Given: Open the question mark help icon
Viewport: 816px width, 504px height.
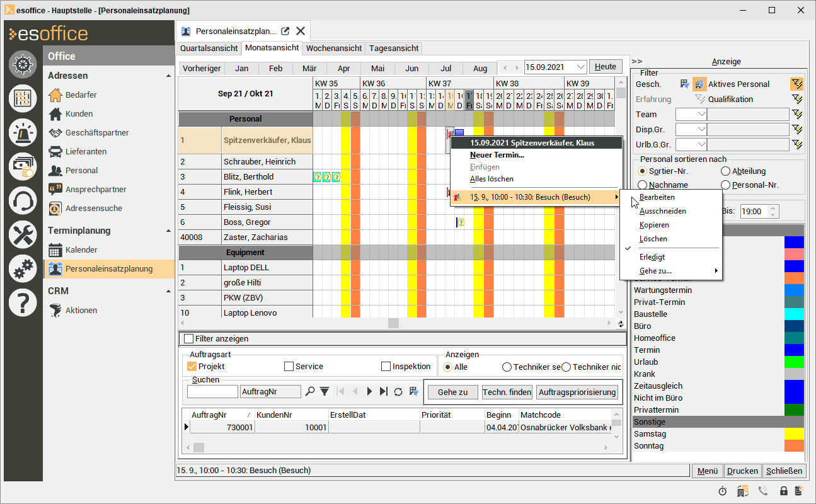Looking at the screenshot, I should (23, 303).
